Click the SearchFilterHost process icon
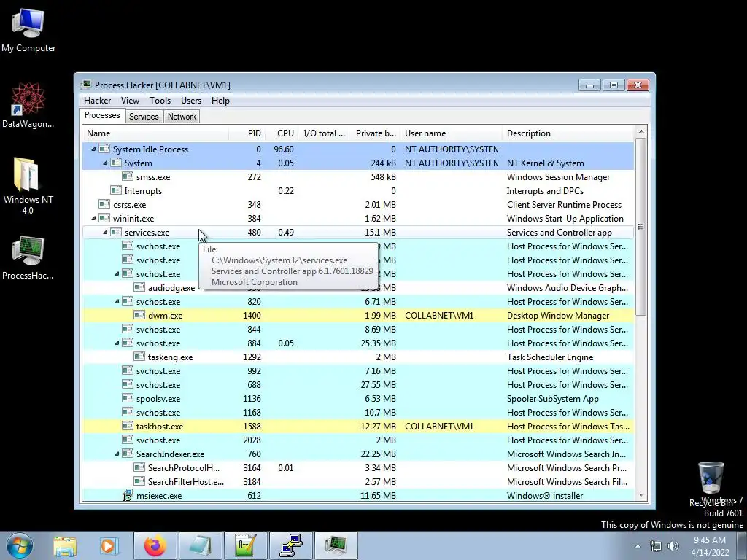 [x=139, y=481]
